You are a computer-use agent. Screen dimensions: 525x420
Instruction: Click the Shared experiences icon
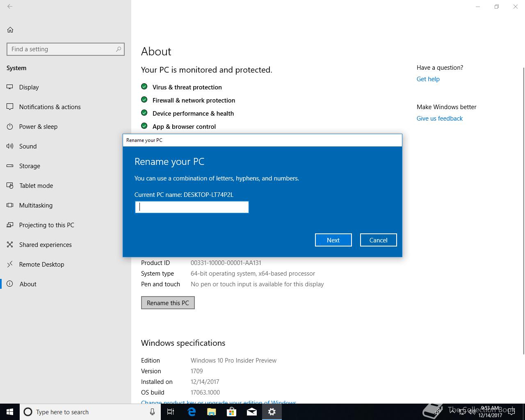click(10, 244)
